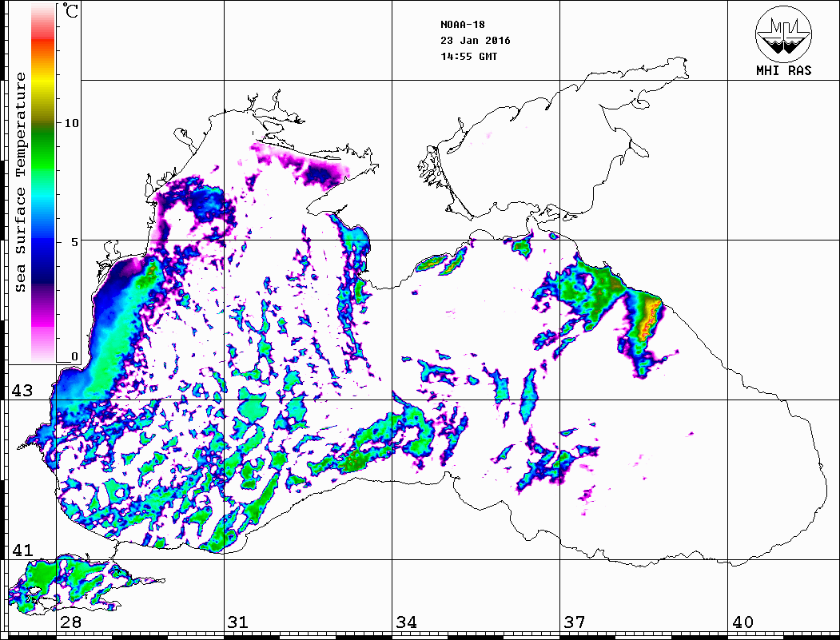The image size is (840, 640).
Task: Select the "23 Jan 2016" date text
Action: click(x=476, y=41)
